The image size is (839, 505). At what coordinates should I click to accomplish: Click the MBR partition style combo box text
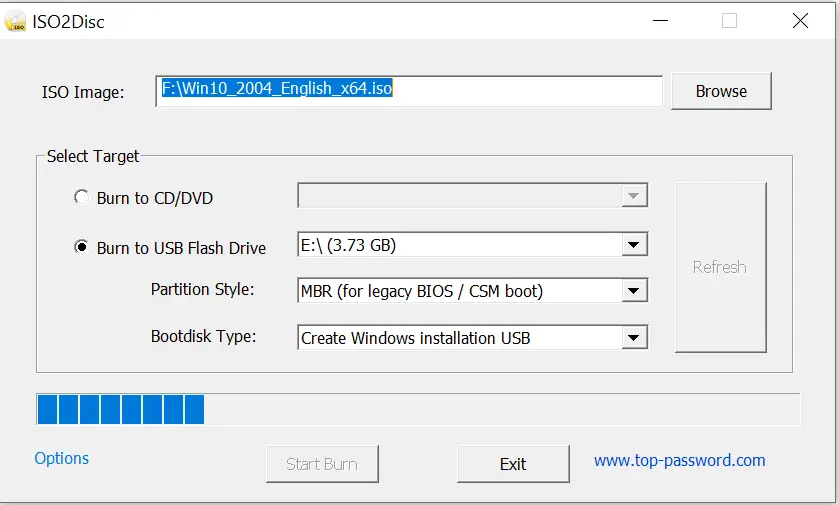click(422, 291)
